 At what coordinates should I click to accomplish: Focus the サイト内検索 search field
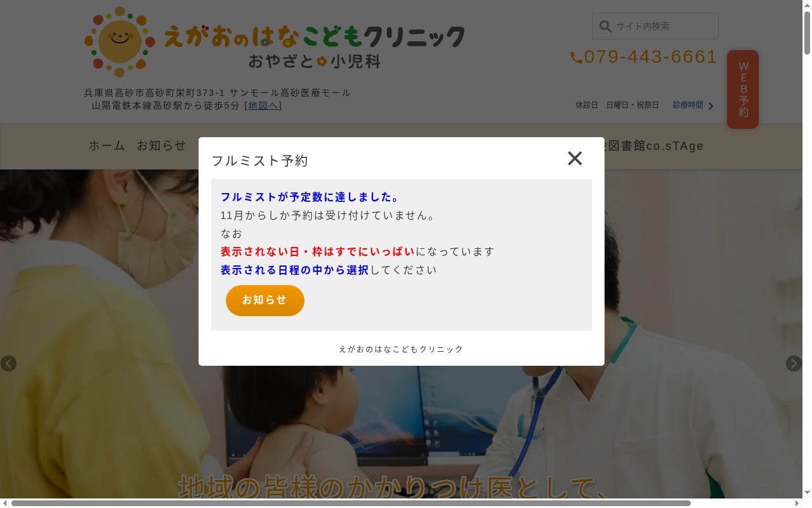tap(655, 27)
